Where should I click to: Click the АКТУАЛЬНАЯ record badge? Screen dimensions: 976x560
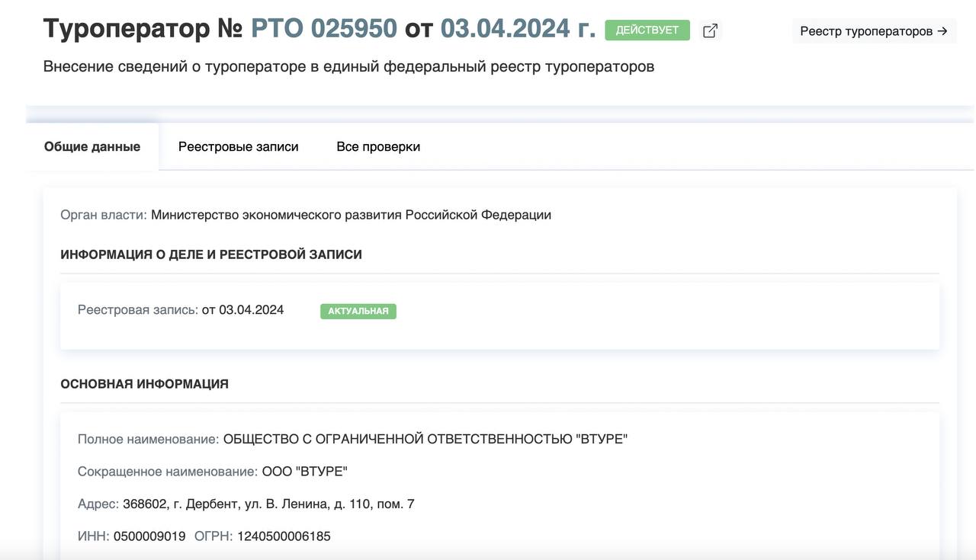[x=358, y=311]
